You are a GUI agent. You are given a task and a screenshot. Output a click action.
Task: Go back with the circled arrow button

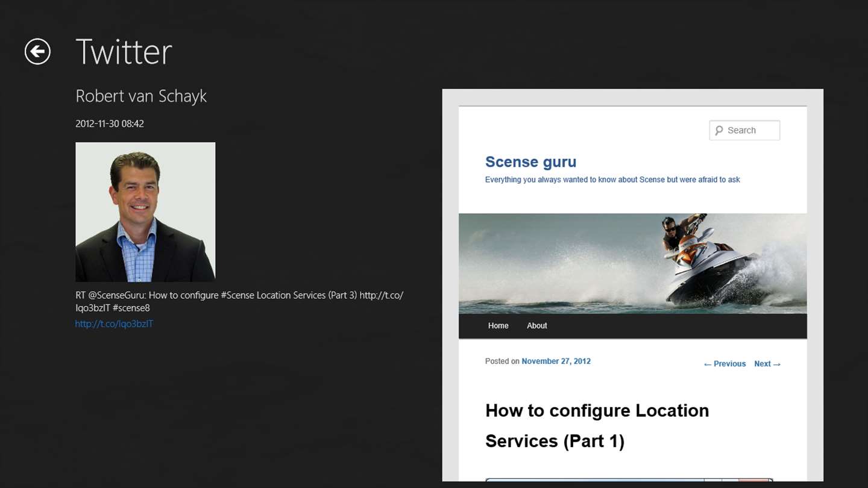click(x=37, y=51)
